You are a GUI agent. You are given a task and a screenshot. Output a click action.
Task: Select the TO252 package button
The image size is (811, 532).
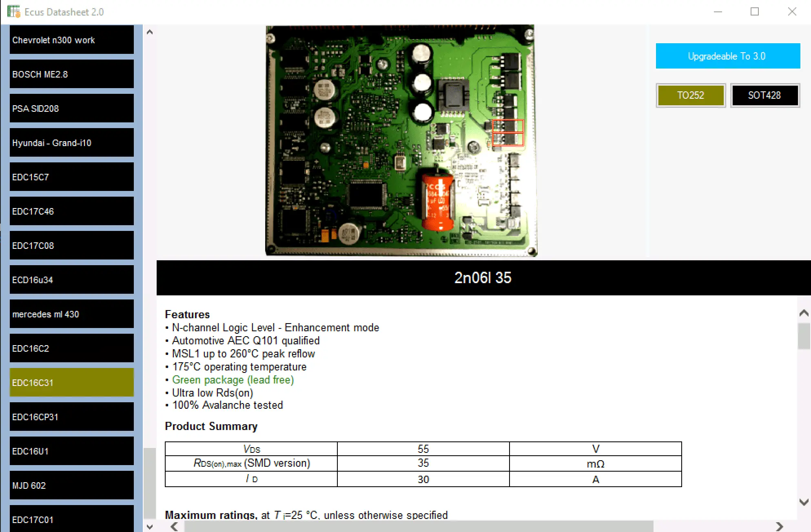point(690,95)
